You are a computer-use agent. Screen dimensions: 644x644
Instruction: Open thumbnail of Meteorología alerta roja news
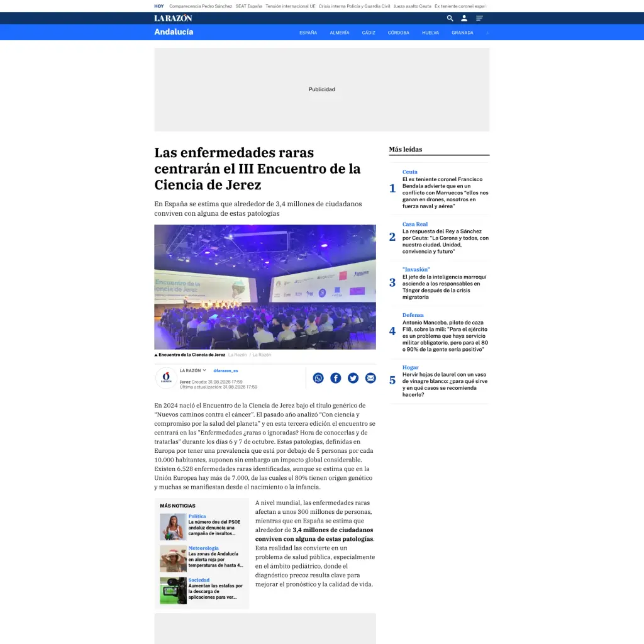173,558
